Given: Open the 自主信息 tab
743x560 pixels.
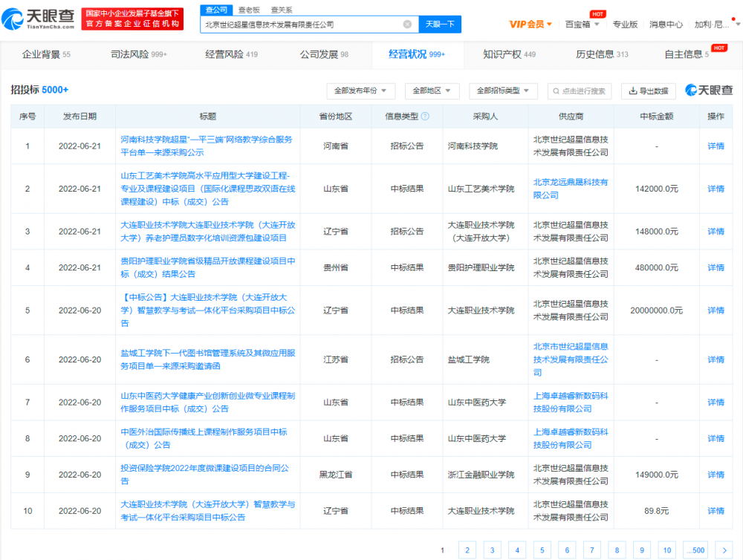Looking at the screenshot, I should click(x=687, y=54).
